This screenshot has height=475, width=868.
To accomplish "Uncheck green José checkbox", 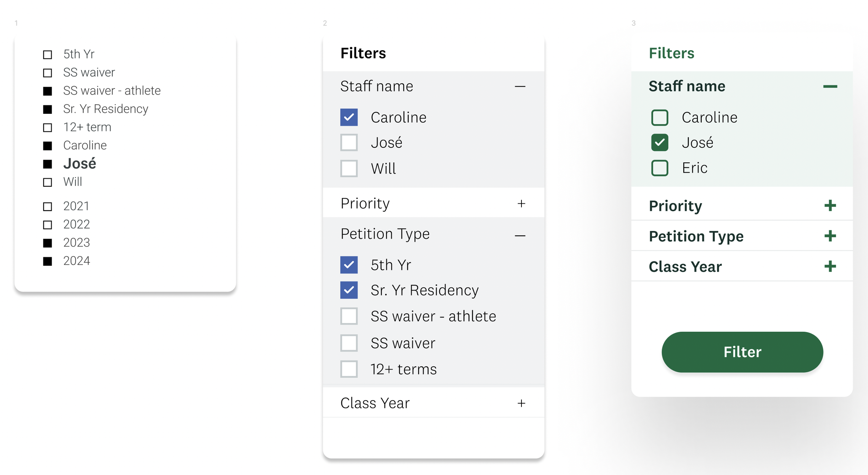I will click(659, 143).
